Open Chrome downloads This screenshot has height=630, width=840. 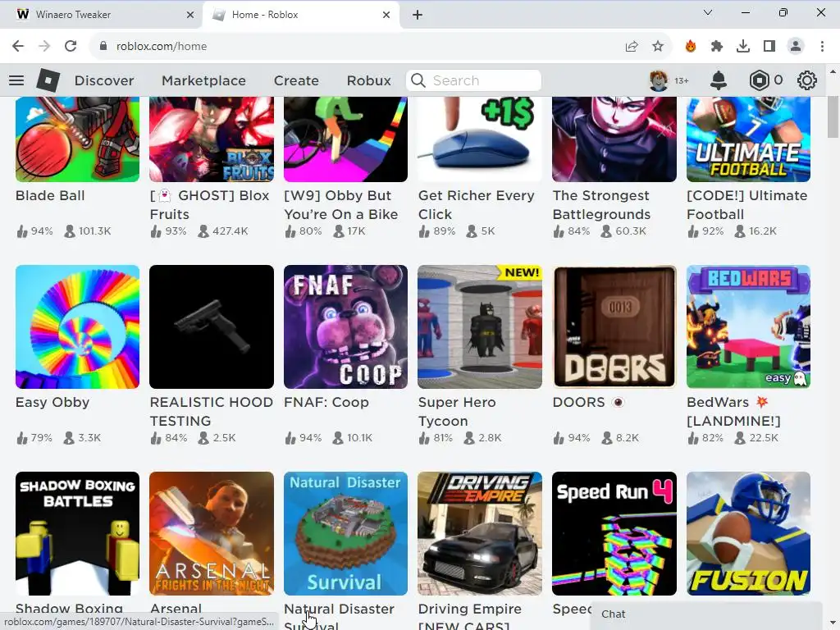click(743, 46)
